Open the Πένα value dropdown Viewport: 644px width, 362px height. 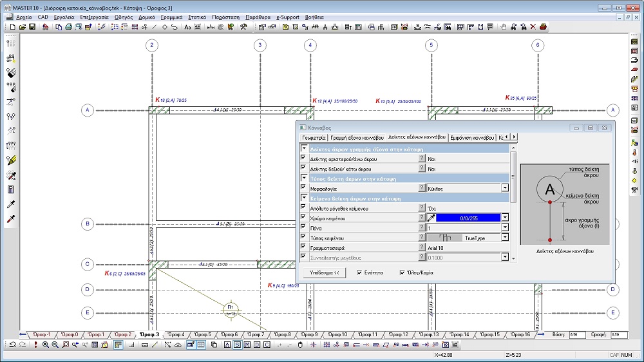click(x=505, y=228)
